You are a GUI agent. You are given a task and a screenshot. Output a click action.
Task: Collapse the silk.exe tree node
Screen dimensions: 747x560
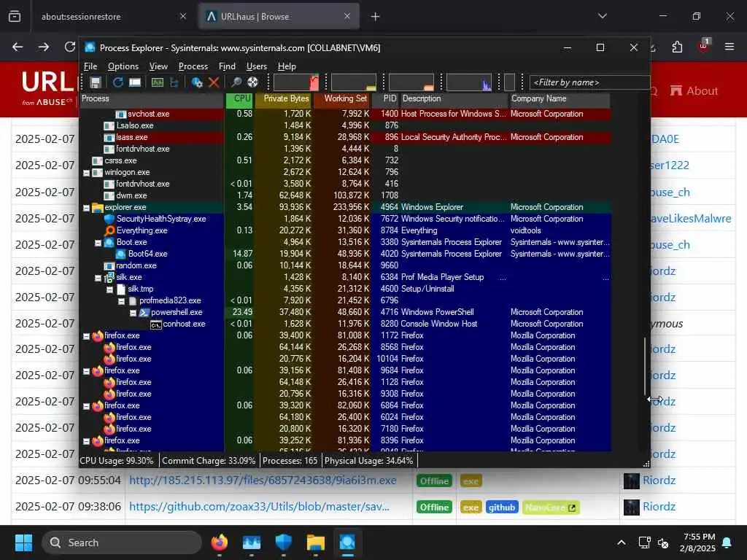pyautogui.click(x=98, y=278)
